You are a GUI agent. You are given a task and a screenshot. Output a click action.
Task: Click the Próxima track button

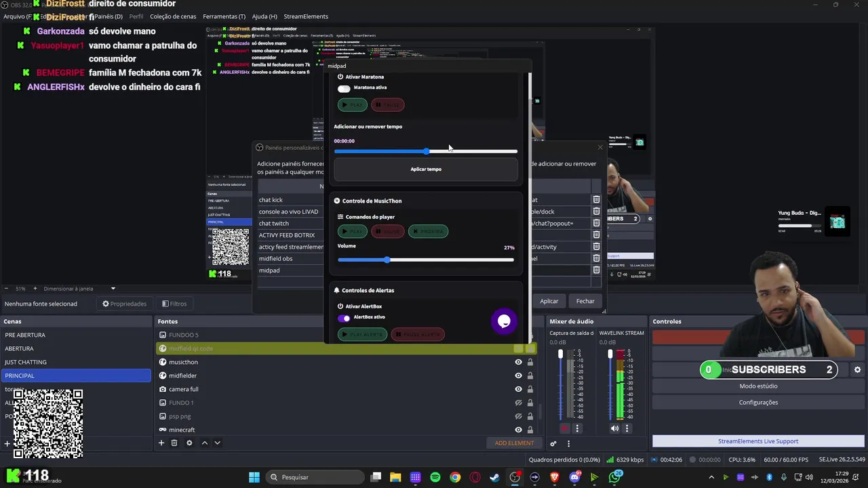(x=428, y=232)
